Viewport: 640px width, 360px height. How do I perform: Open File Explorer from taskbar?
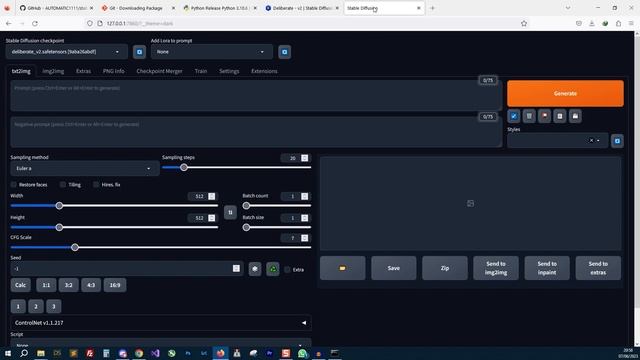(x=40, y=353)
